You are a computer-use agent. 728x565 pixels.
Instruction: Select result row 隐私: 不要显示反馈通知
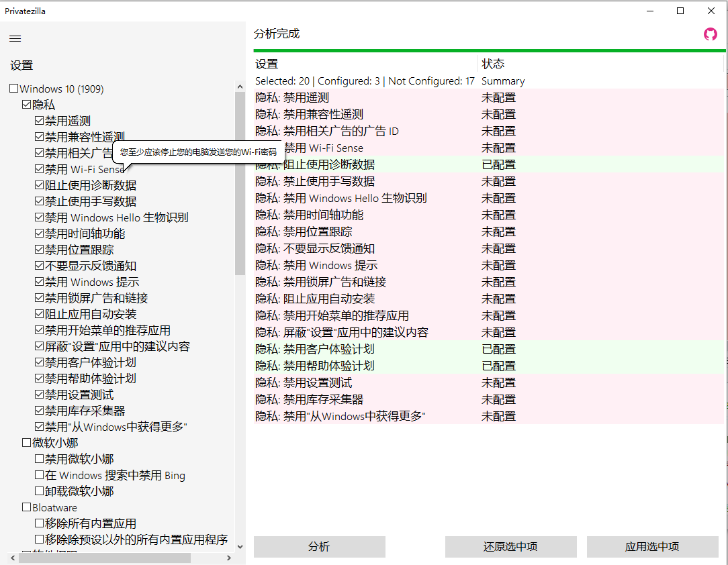tap(489, 248)
